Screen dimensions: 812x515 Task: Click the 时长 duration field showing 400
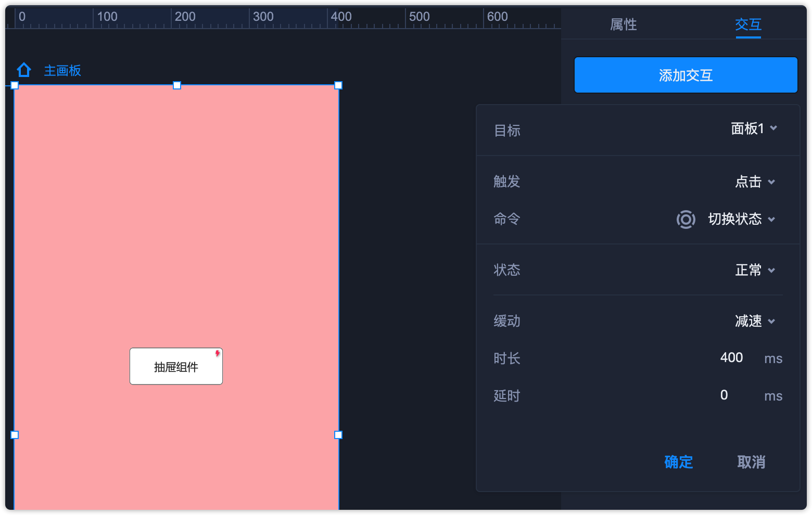pos(731,358)
